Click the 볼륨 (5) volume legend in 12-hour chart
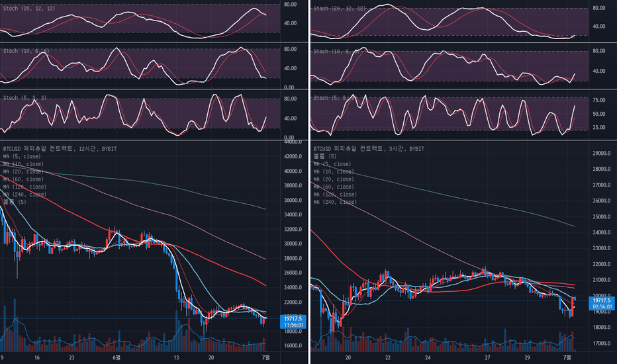 (x=13, y=202)
